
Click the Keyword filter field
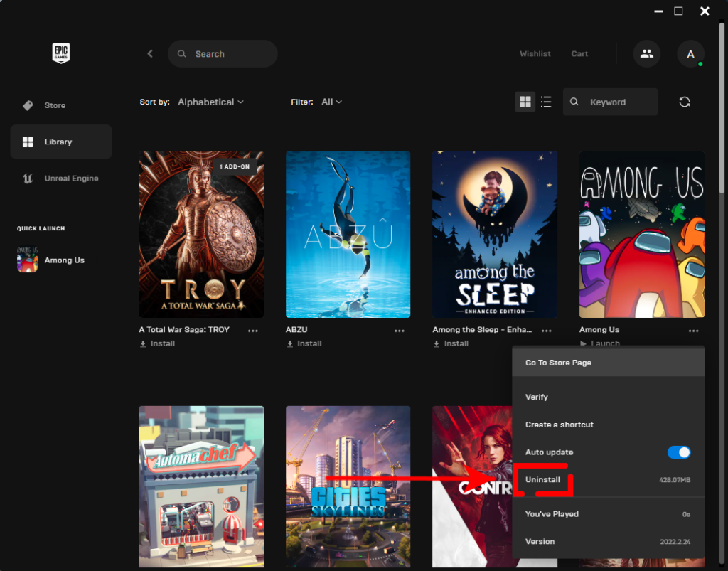tap(610, 102)
